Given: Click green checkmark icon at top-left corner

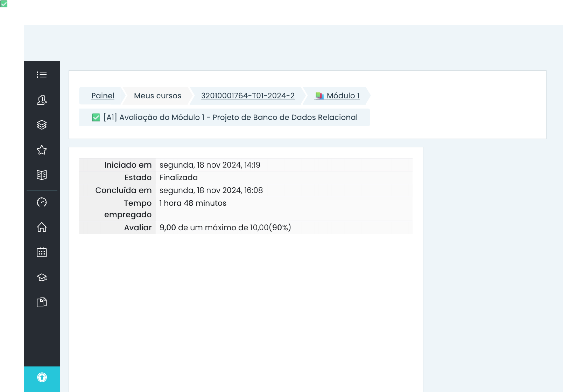Looking at the screenshot, I should click(x=4, y=4).
